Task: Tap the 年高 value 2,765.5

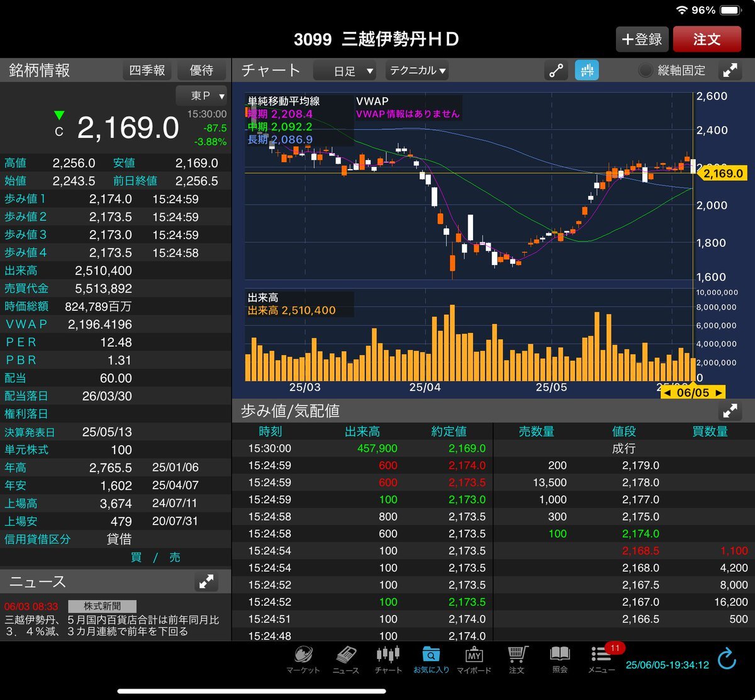Action: (111, 468)
